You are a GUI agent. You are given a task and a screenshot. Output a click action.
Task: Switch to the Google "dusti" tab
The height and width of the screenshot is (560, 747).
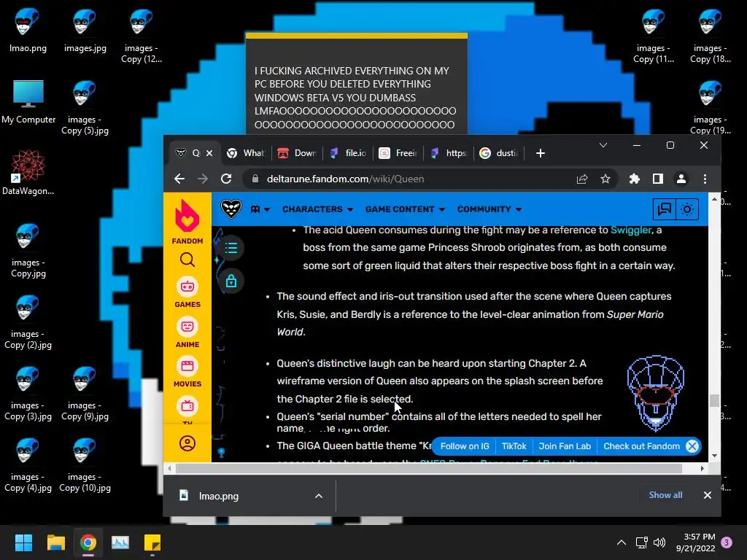point(499,153)
